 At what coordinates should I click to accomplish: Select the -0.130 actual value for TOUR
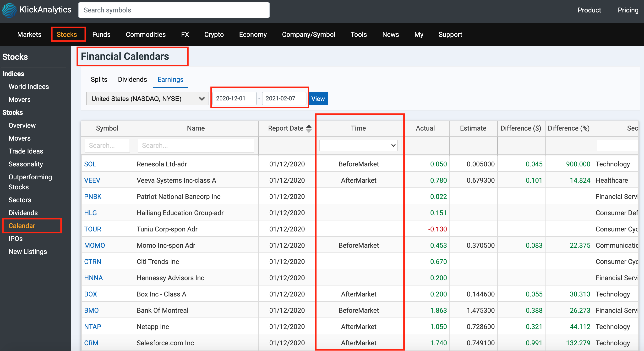[437, 229]
